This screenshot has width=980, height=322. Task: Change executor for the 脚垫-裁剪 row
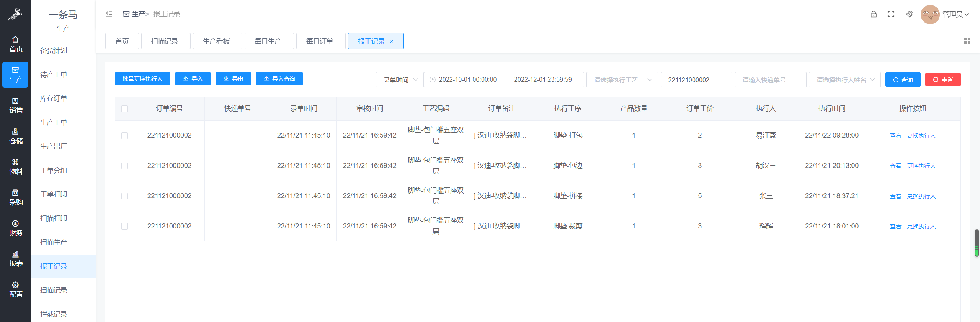click(921, 227)
